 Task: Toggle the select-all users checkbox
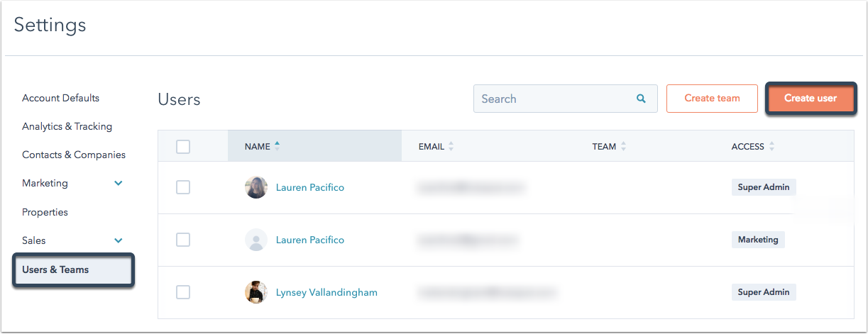pos(183,147)
